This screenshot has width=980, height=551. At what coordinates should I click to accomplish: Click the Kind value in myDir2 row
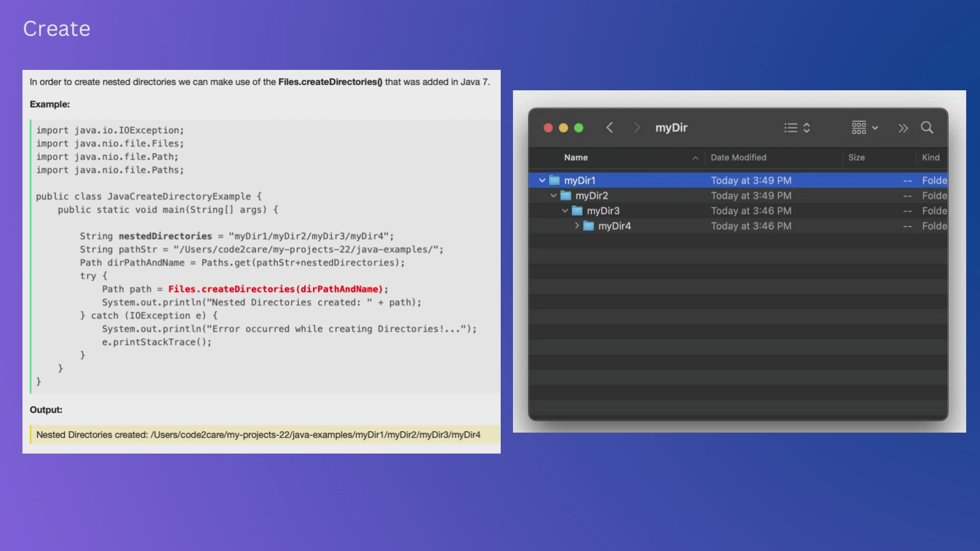coord(934,195)
